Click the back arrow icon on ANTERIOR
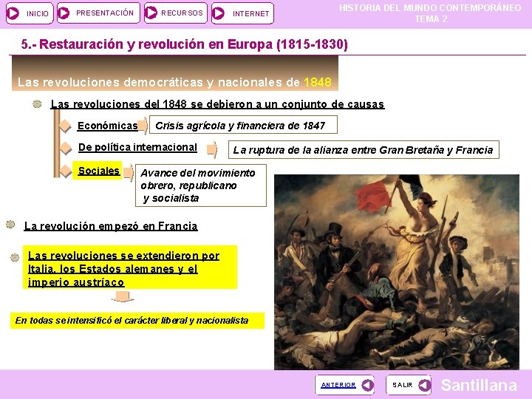Viewport: 532px width, 399px height. coord(367,385)
